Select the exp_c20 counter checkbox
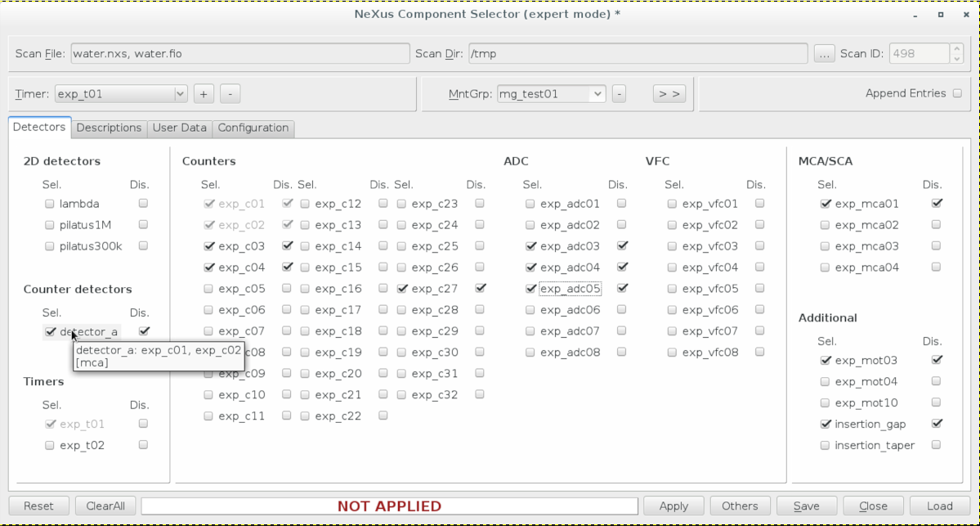980x526 pixels. [305, 374]
